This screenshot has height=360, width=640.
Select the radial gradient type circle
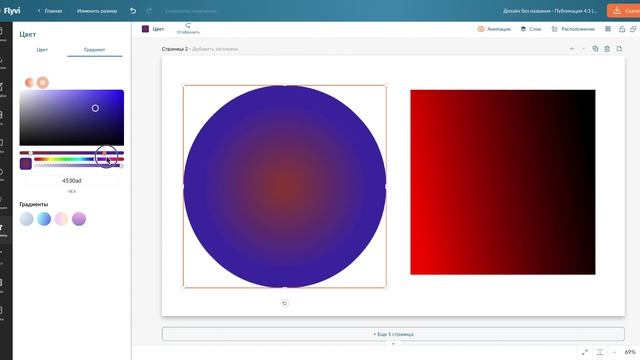pyautogui.click(x=43, y=82)
